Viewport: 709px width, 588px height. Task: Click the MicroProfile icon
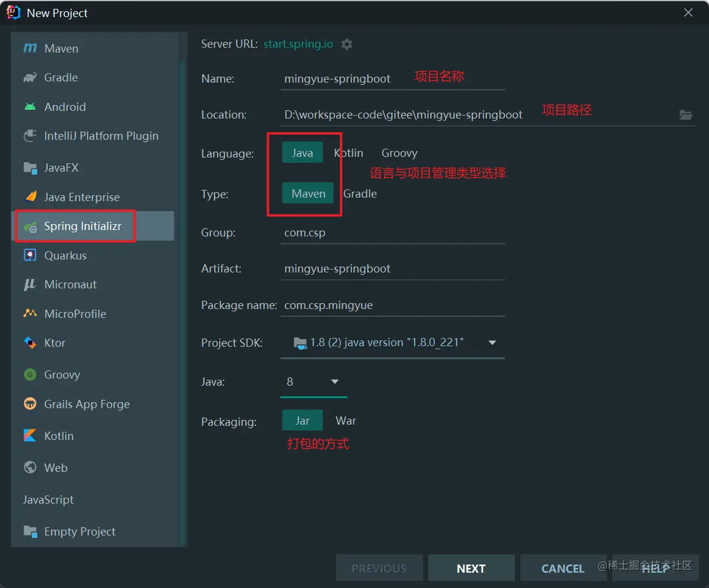pyautogui.click(x=30, y=314)
